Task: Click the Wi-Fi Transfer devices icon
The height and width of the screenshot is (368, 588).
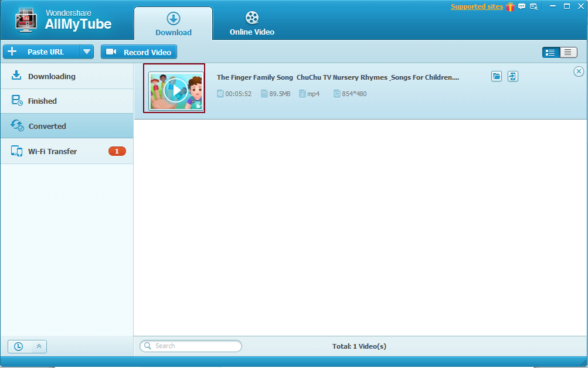Action: [16, 151]
